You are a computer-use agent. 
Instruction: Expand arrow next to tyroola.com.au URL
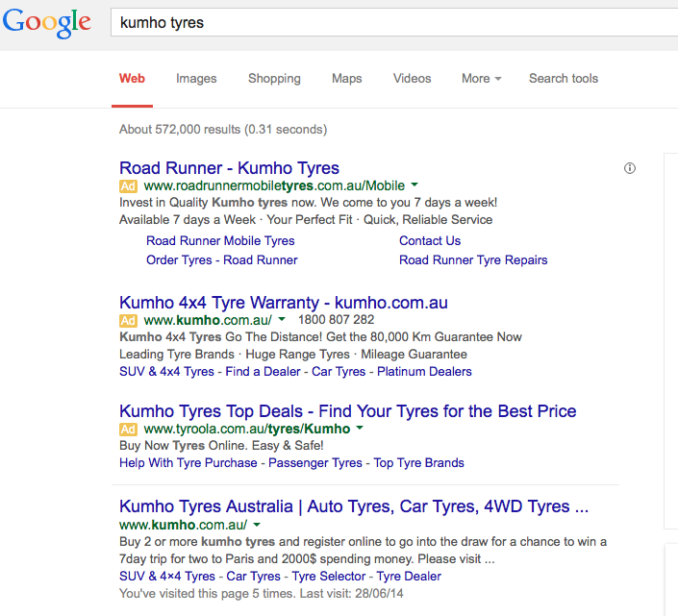360,428
